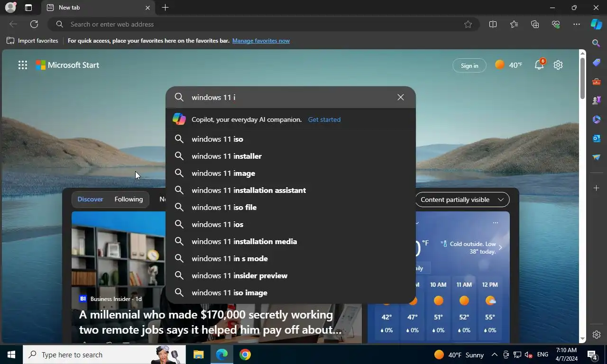This screenshot has height=364, width=607.
Task: Open the Copilot sidebar icon
Action: click(x=596, y=24)
